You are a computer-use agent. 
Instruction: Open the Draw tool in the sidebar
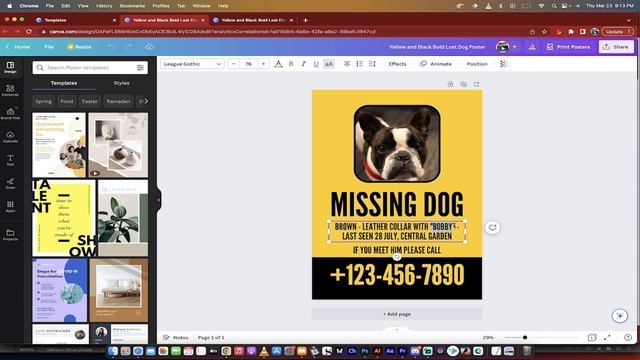[10, 183]
